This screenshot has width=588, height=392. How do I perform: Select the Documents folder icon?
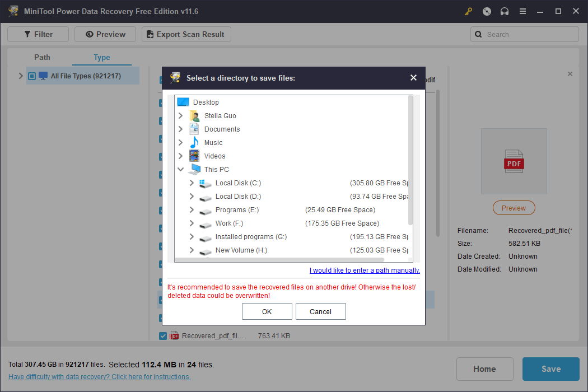[x=194, y=129]
